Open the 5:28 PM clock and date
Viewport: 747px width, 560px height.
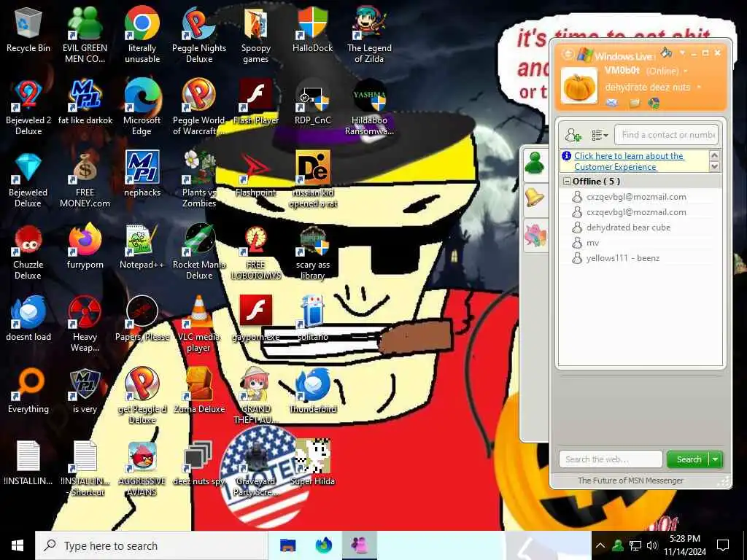tap(684, 545)
